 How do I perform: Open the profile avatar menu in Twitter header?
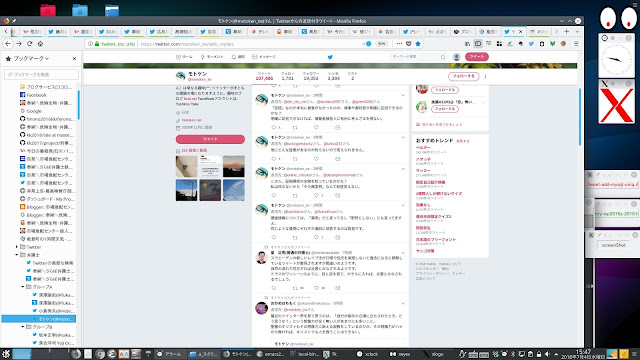point(457,57)
